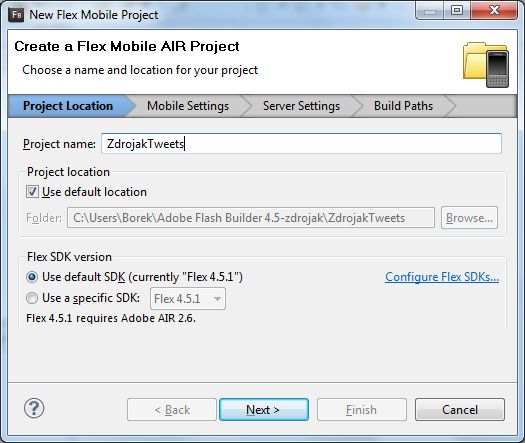
Task: Click the Flash Builder title bar icon
Action: [x=17, y=15]
